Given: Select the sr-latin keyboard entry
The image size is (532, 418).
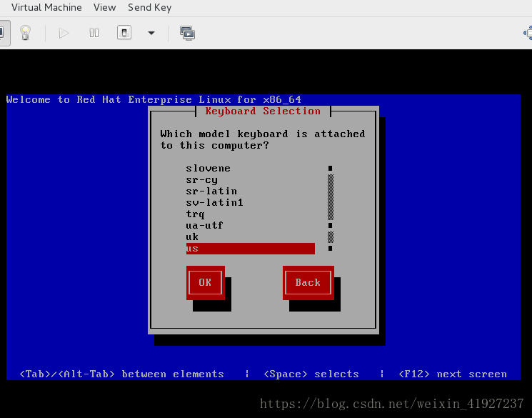Looking at the screenshot, I should [x=250, y=191].
